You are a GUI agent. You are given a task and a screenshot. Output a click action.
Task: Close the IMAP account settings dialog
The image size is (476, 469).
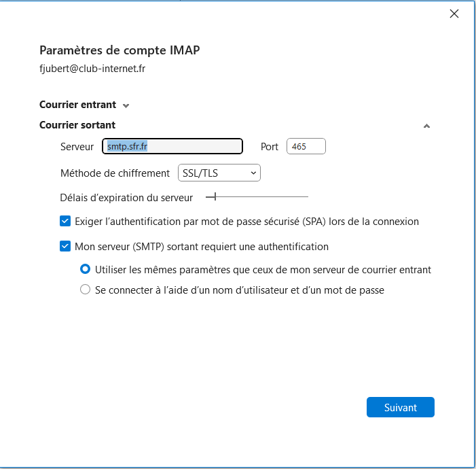click(x=454, y=14)
